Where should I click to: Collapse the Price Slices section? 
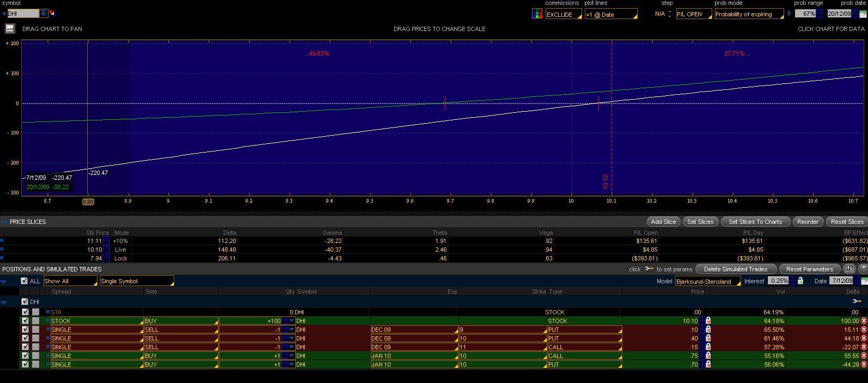[5, 222]
